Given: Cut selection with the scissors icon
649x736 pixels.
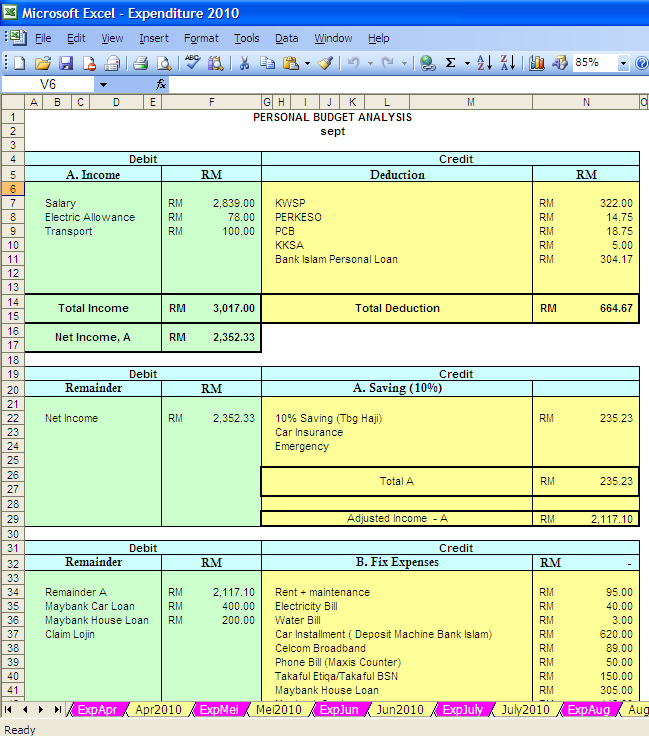Looking at the screenshot, I should [244, 63].
